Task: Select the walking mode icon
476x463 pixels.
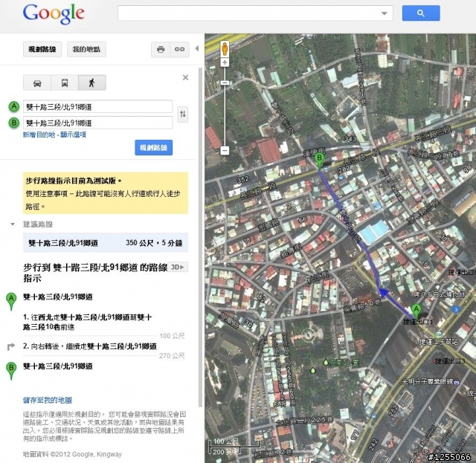Action: pyautogui.click(x=92, y=82)
